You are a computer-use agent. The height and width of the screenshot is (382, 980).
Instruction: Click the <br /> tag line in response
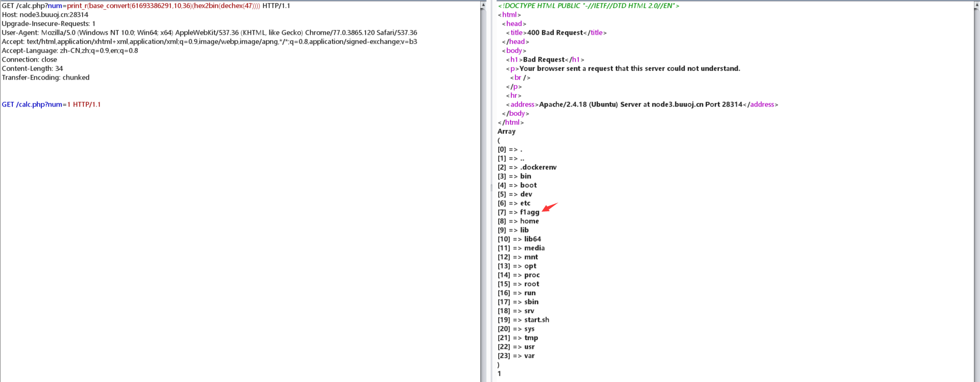point(520,78)
